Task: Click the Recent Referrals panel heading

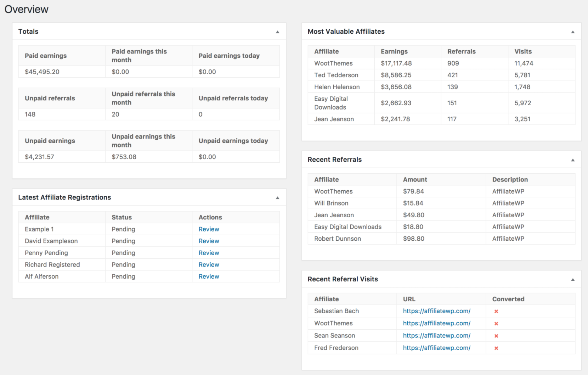Action: pyautogui.click(x=334, y=159)
